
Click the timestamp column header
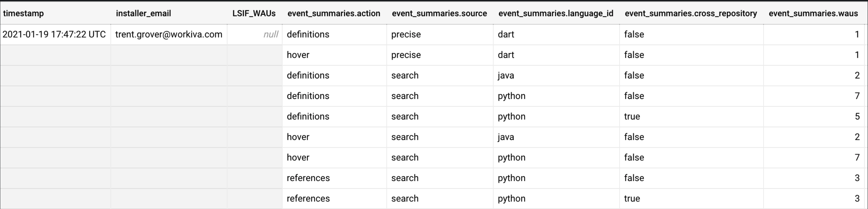point(23,14)
